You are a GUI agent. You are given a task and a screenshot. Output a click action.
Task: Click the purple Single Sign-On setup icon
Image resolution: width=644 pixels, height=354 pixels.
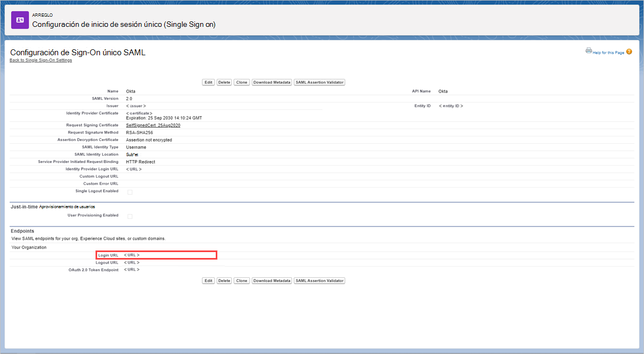pyautogui.click(x=20, y=20)
